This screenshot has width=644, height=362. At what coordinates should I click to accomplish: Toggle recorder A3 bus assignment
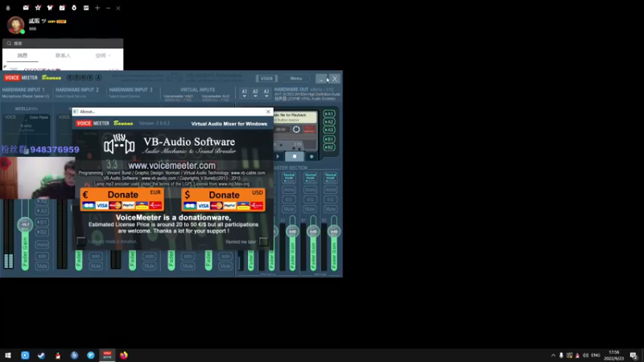(329, 130)
